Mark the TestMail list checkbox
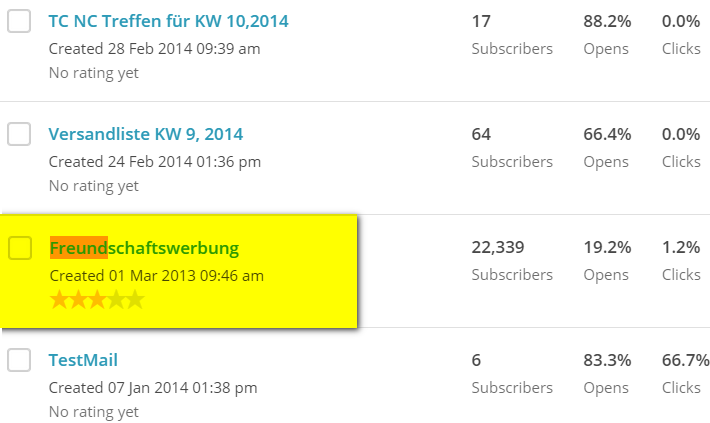 click(19, 360)
